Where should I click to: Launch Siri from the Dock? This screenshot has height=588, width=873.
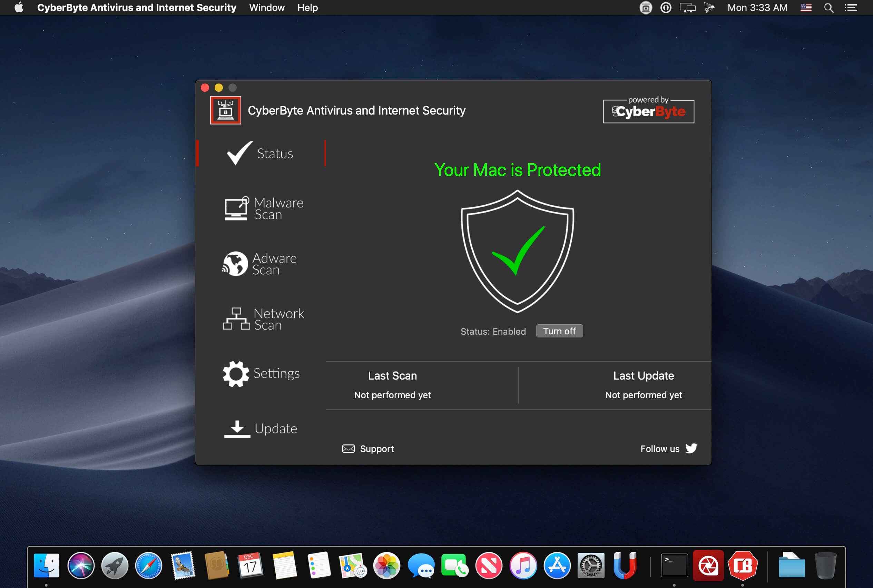click(x=81, y=565)
